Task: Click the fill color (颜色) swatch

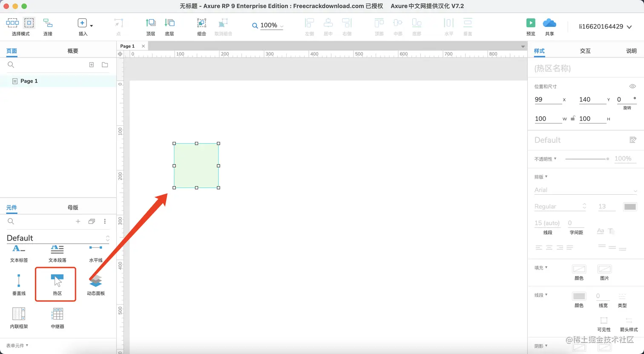Action: 579,269
